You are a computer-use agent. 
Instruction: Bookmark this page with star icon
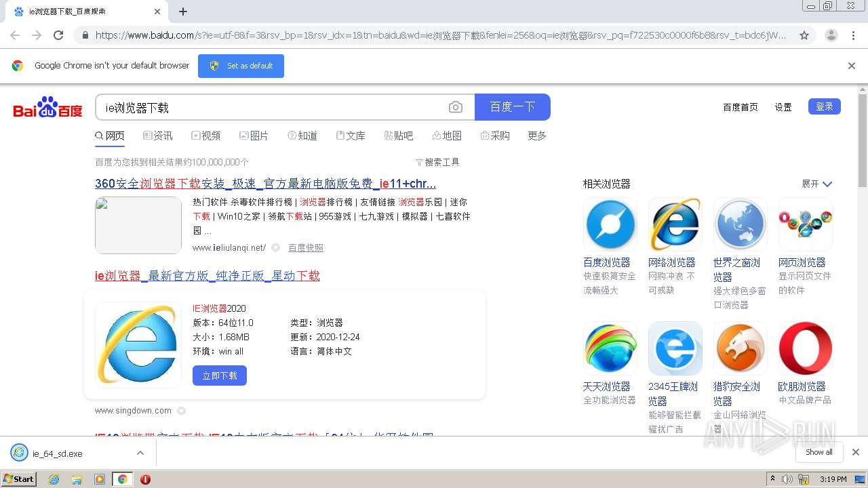[804, 35]
